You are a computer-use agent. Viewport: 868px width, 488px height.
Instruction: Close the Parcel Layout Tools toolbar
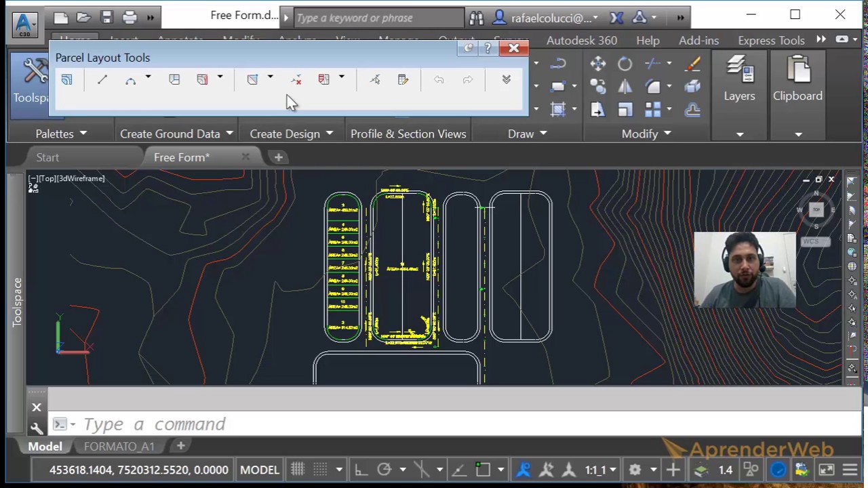coord(514,48)
